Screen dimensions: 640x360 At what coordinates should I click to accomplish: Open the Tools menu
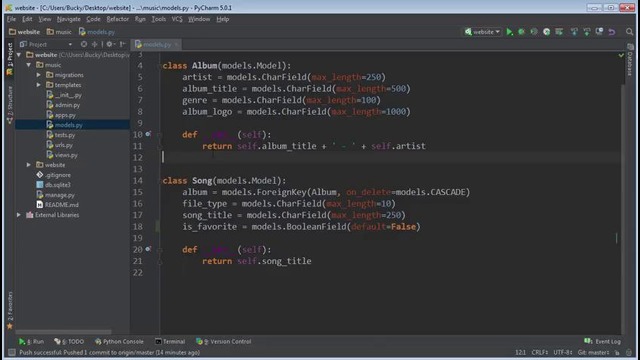coord(158,19)
